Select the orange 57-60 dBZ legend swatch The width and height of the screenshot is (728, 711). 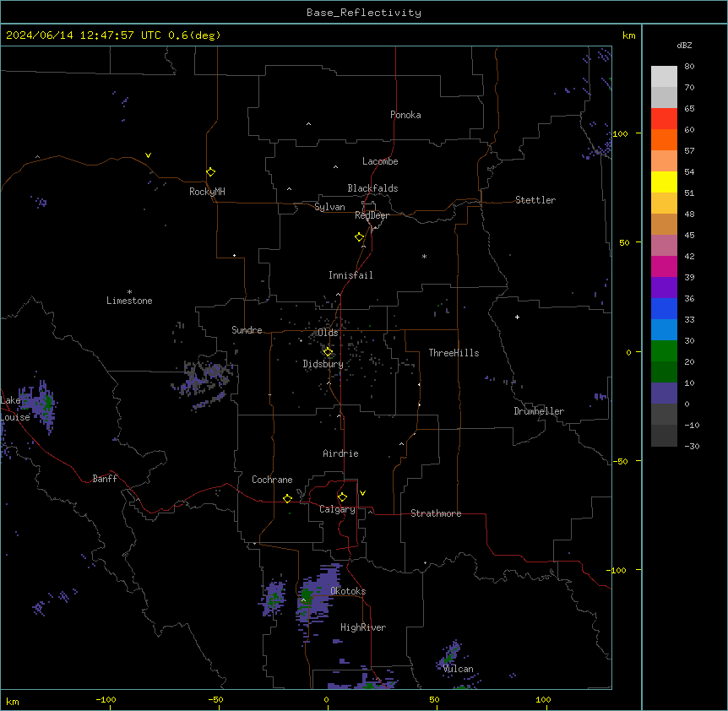[664, 139]
